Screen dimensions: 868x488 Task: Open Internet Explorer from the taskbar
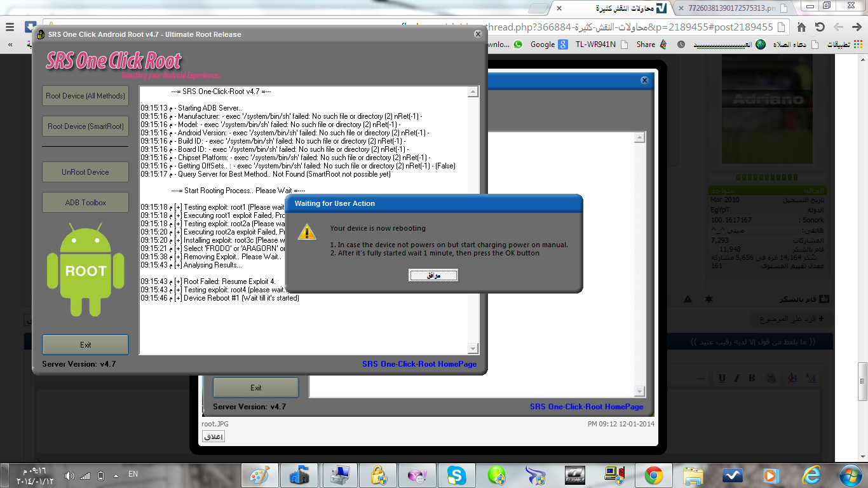coord(811,475)
